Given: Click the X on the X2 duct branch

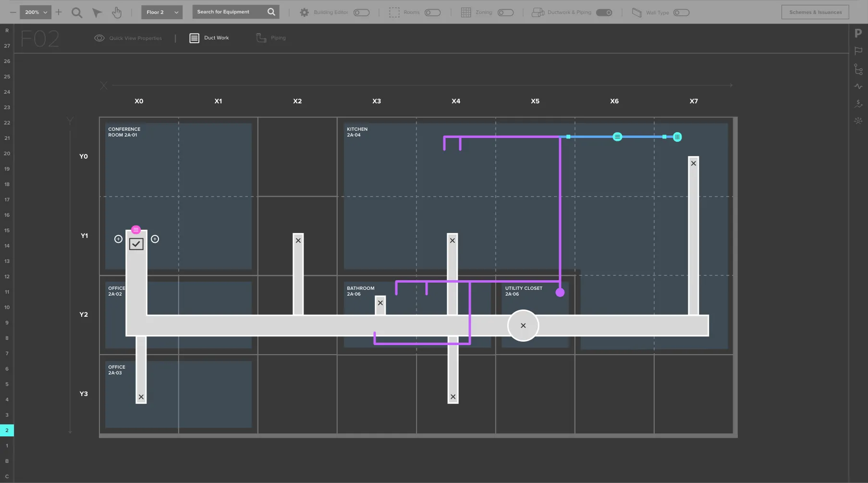Looking at the screenshot, I should (x=298, y=240).
